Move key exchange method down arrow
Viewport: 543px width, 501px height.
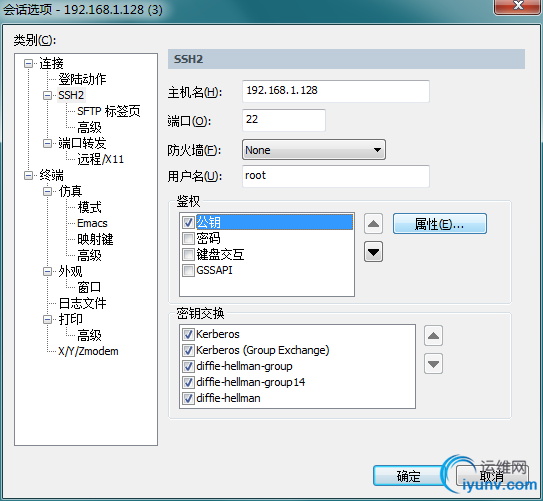433,364
